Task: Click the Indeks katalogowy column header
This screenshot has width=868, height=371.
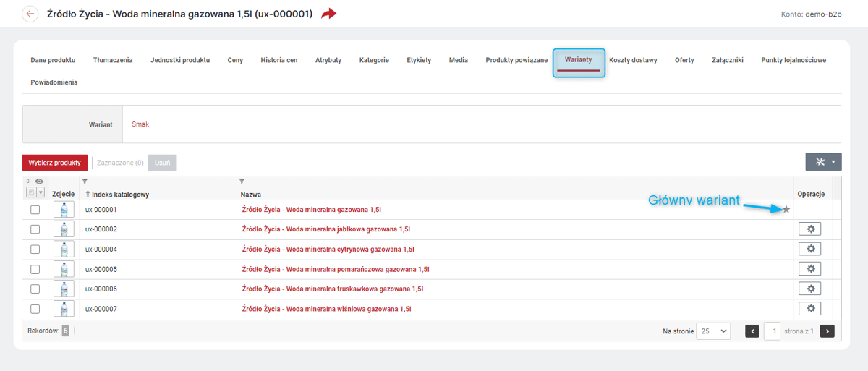Action: point(120,195)
